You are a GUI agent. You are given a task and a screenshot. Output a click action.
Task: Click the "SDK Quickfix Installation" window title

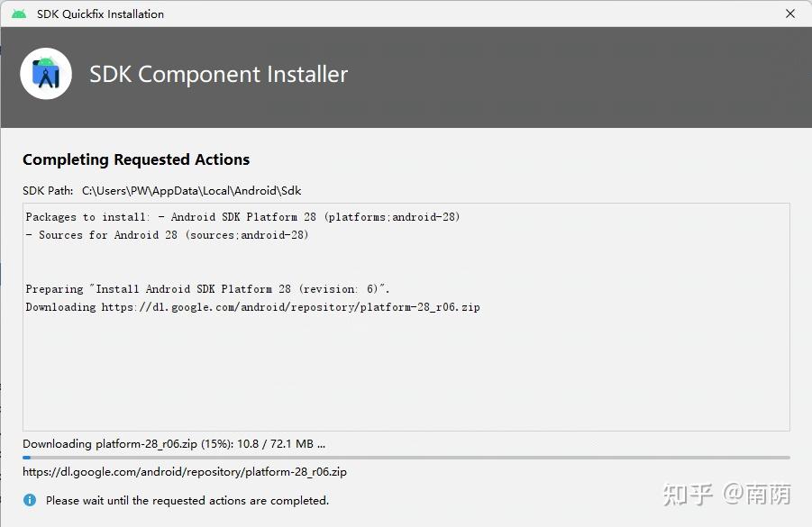pos(100,14)
